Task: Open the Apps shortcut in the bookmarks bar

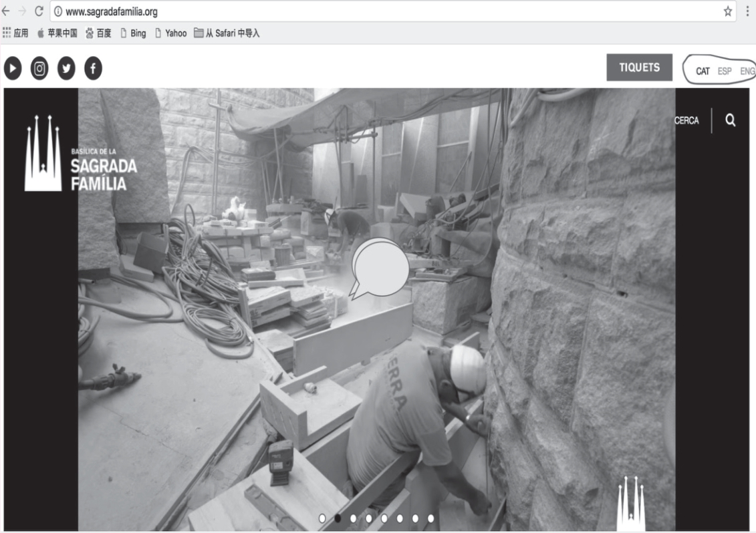Action: tap(15, 33)
